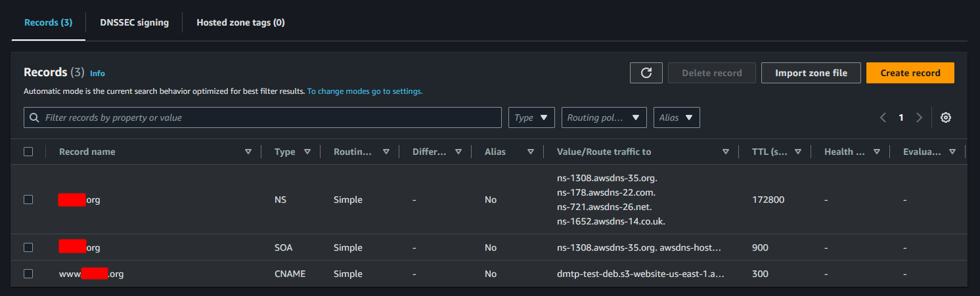Sort by Value/Route traffic to arrow
Screen dimensions: 980x296
pyautogui.click(x=726, y=152)
